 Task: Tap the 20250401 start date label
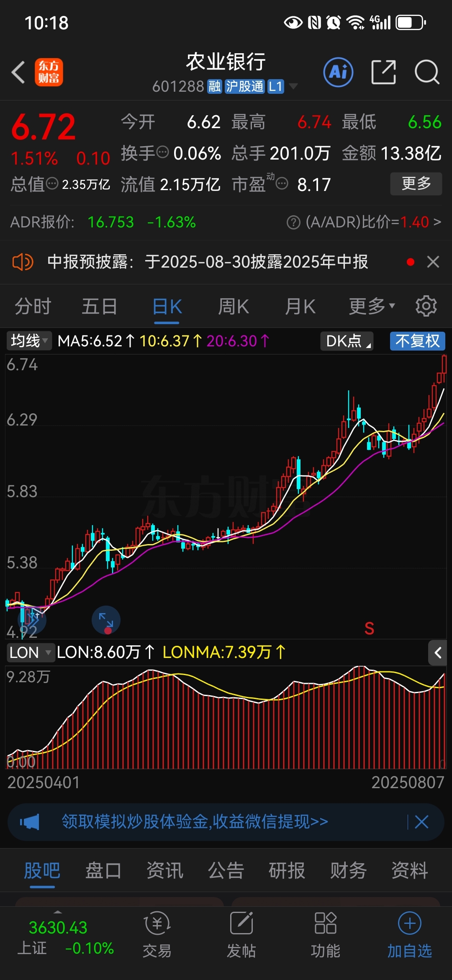pos(44,782)
